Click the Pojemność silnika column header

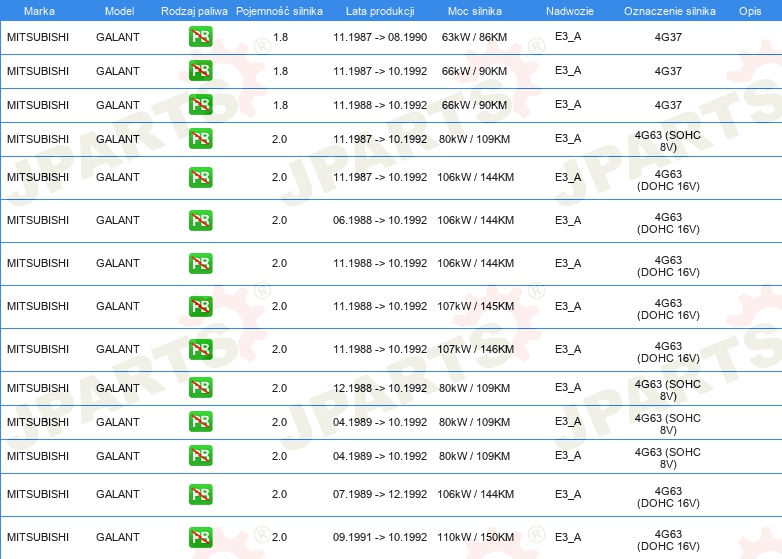(x=279, y=11)
